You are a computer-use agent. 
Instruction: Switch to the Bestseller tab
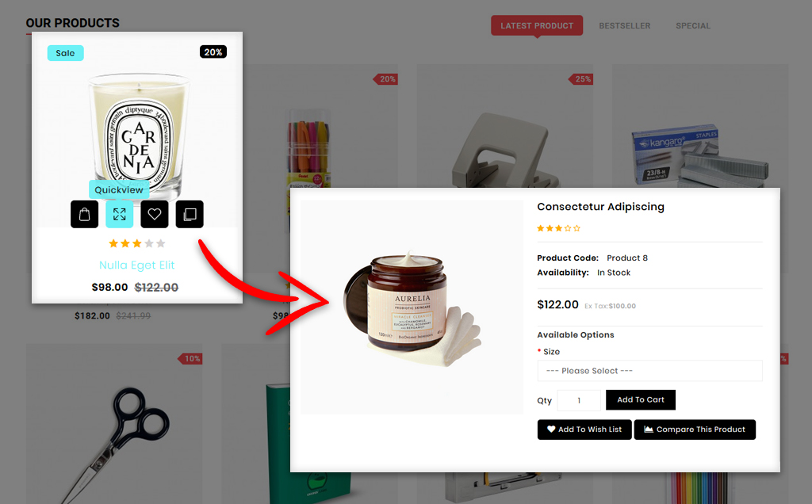click(625, 26)
